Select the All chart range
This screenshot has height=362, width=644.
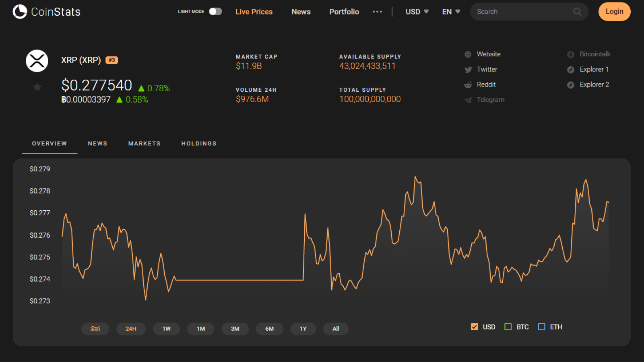(x=336, y=329)
